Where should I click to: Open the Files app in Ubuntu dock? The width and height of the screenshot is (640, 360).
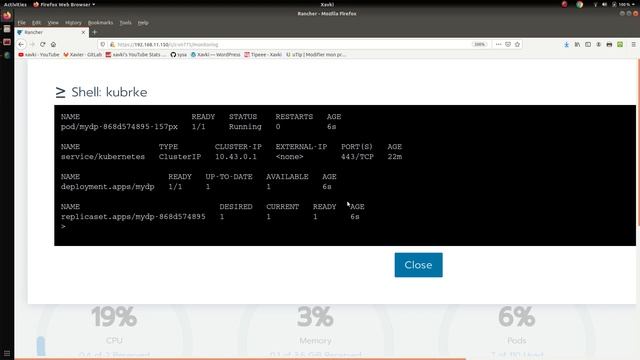coord(7,29)
